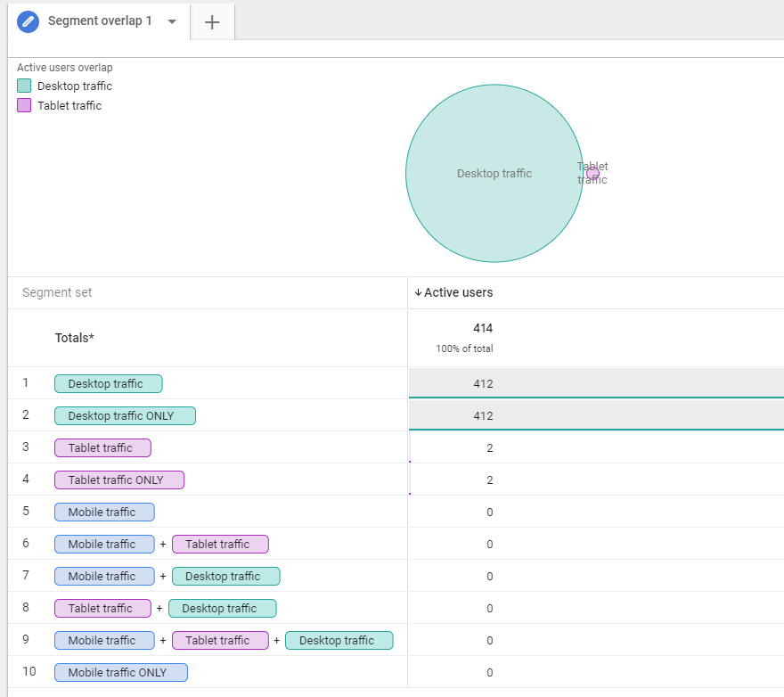This screenshot has width=784, height=697.
Task: Click the Tablet traffic legend color swatch
Action: pos(24,106)
